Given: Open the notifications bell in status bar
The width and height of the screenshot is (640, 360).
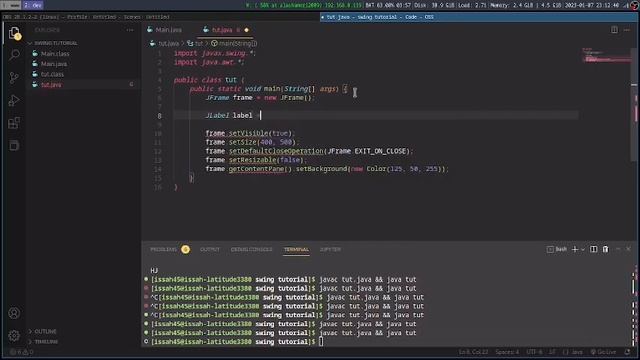Looking at the screenshot, I should click(627, 352).
